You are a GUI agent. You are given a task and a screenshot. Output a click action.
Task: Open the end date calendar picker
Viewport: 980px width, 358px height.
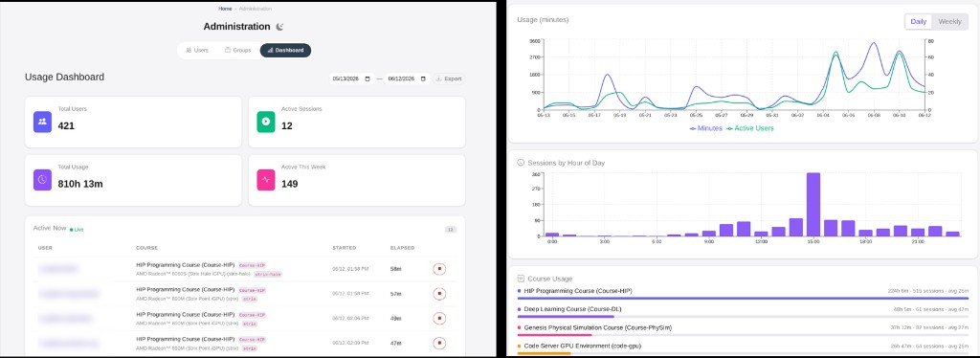tap(423, 78)
